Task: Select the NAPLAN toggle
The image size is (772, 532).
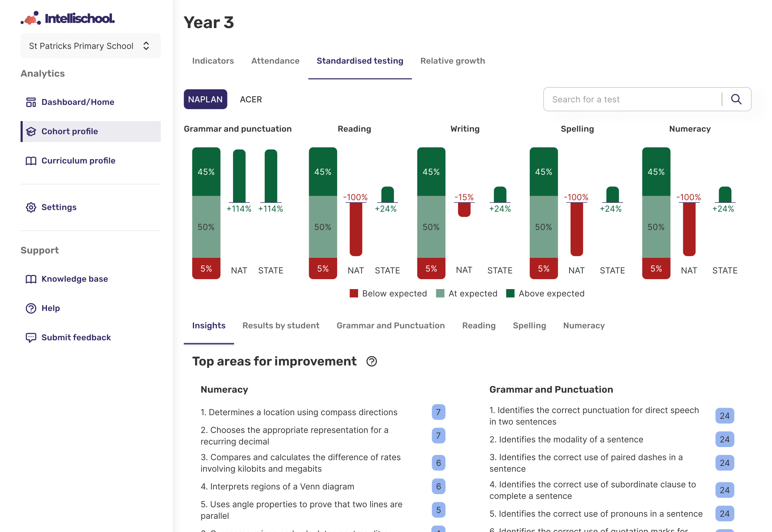Action: point(205,99)
